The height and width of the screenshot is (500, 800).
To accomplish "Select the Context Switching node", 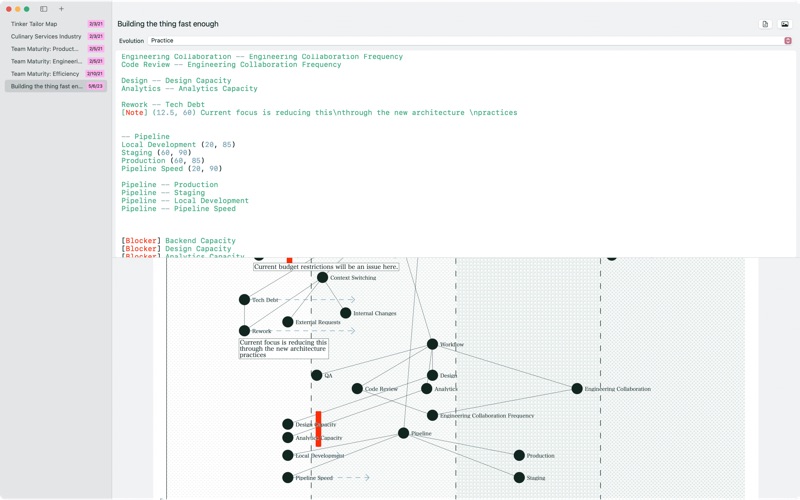I will tap(322, 278).
